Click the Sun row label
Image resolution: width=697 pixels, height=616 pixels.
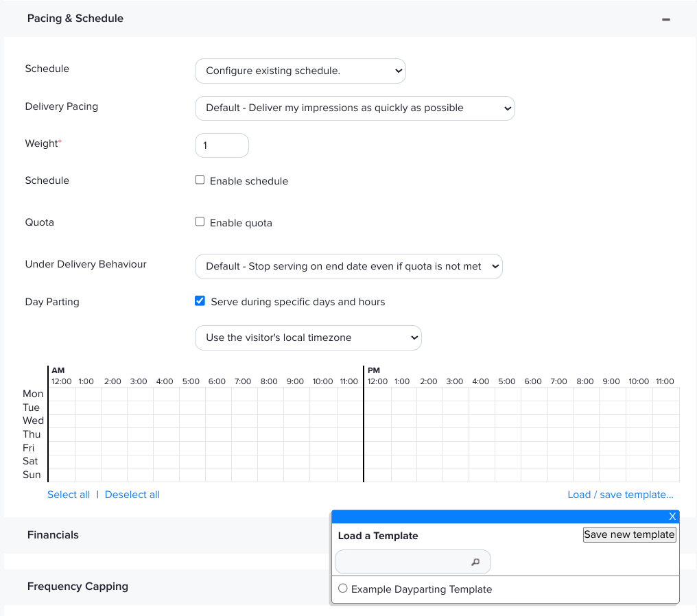coord(32,475)
